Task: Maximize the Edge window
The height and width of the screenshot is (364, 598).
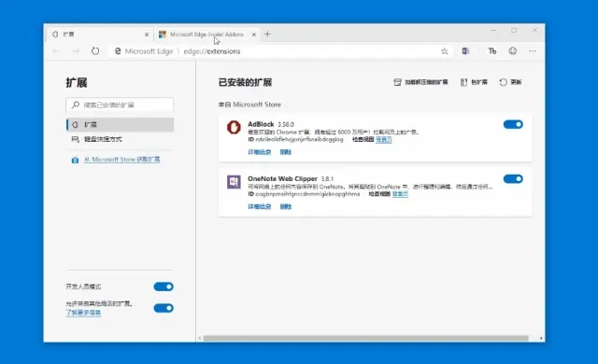Action: point(514,31)
